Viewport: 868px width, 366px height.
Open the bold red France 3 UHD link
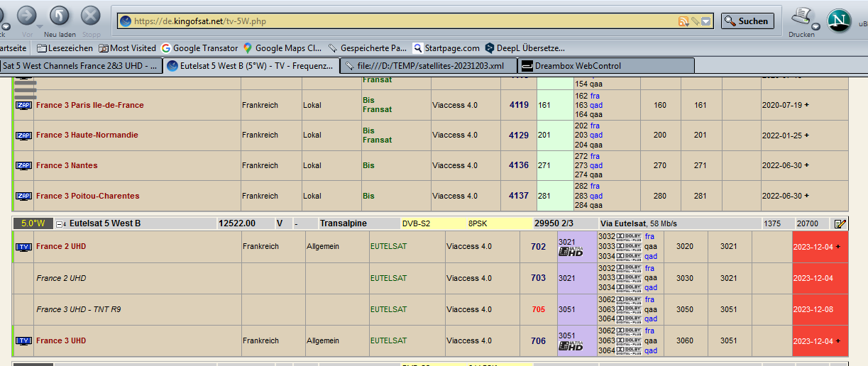pos(61,340)
